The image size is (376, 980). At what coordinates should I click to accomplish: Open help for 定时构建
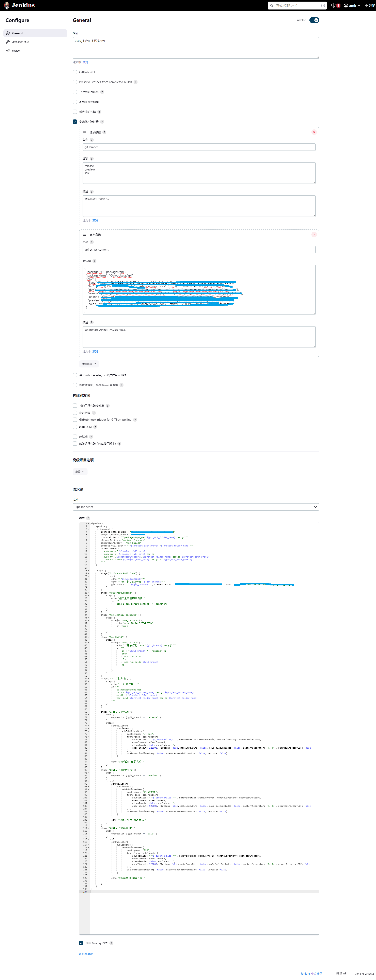[94, 413]
